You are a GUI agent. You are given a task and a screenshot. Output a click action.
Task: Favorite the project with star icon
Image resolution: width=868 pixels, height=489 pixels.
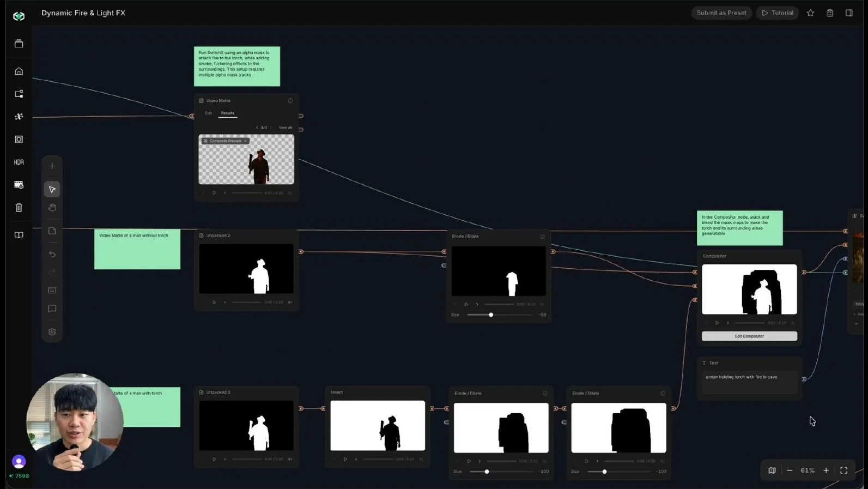[x=810, y=13]
